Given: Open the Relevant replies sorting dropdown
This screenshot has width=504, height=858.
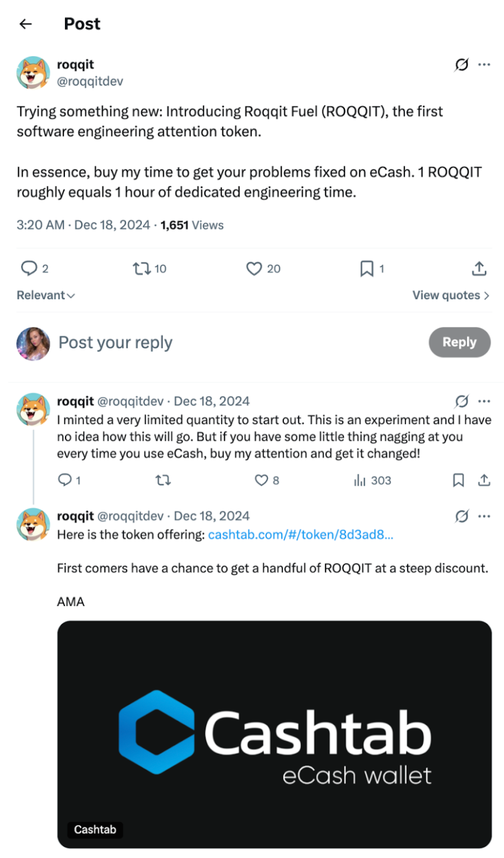Looking at the screenshot, I should [x=45, y=295].
